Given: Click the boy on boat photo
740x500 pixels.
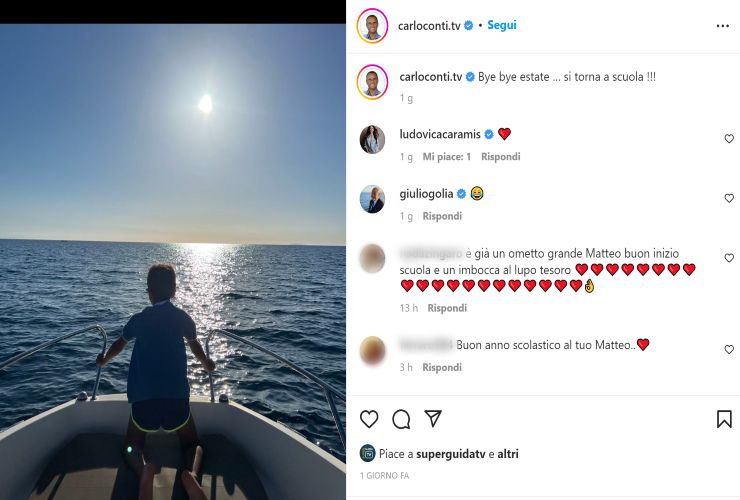Looking at the screenshot, I should click(173, 260).
